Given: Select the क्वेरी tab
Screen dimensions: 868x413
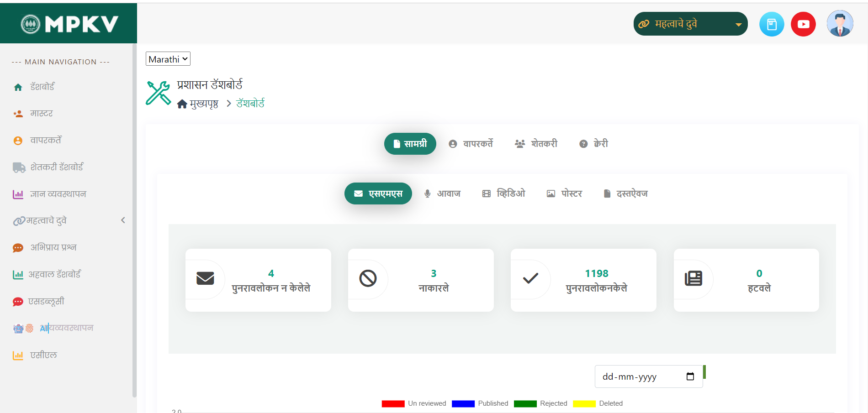Looking at the screenshot, I should tap(593, 144).
